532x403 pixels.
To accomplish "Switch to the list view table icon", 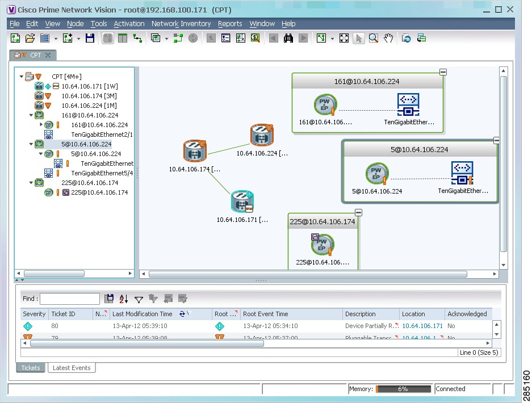I will pyautogui.click(x=123, y=38).
